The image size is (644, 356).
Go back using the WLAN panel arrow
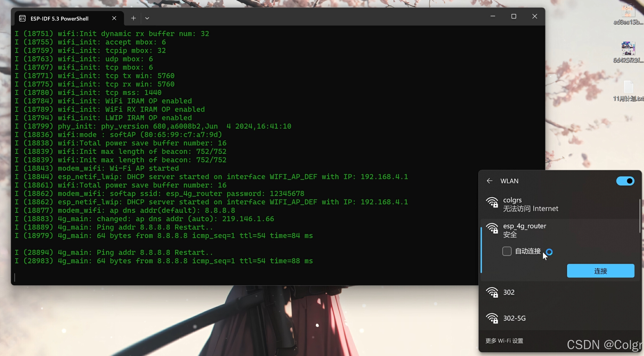point(490,181)
